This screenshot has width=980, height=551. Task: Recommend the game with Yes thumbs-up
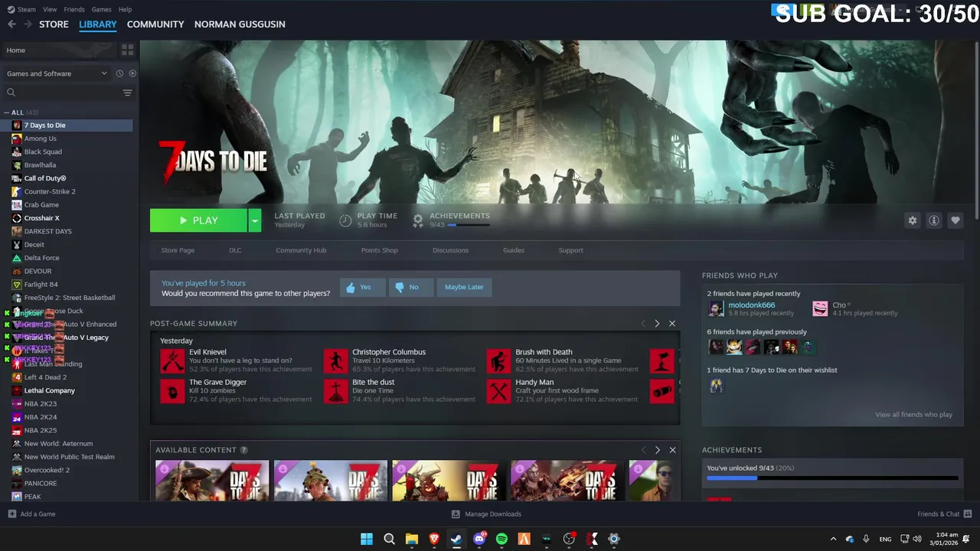363,287
